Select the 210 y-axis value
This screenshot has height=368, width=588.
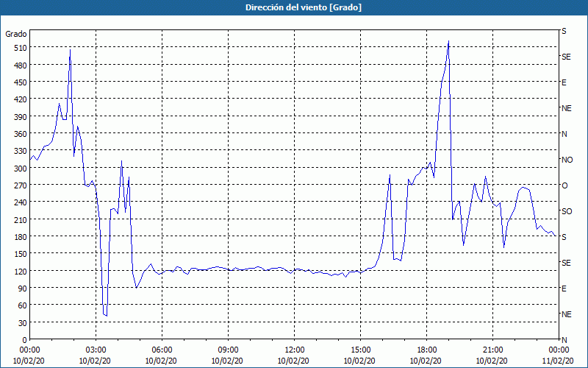(21, 219)
